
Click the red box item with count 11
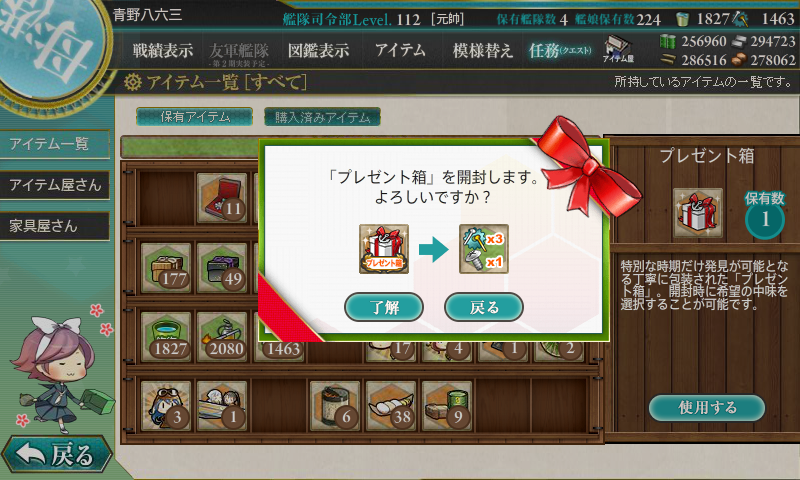point(222,197)
